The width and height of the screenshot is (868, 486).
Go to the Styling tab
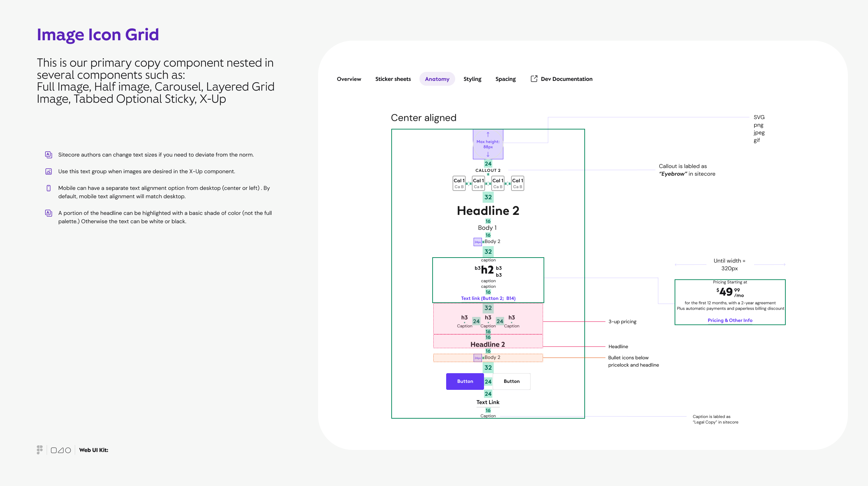point(472,79)
